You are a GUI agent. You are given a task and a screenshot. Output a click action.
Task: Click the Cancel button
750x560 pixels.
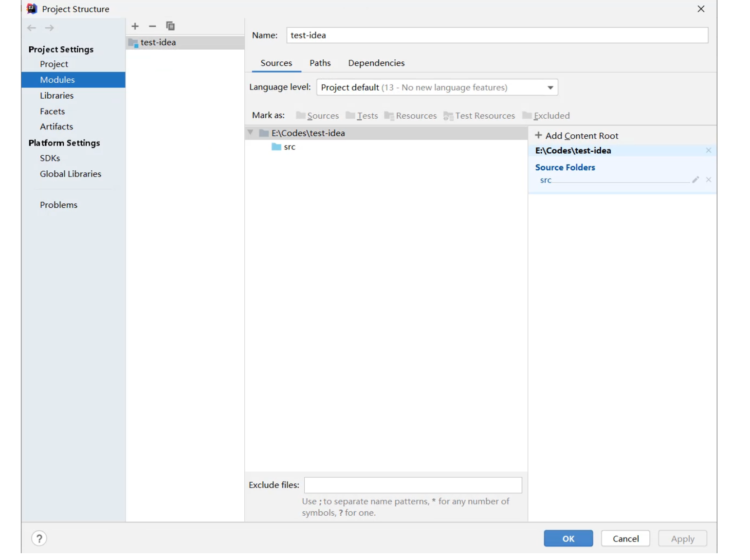pos(625,539)
